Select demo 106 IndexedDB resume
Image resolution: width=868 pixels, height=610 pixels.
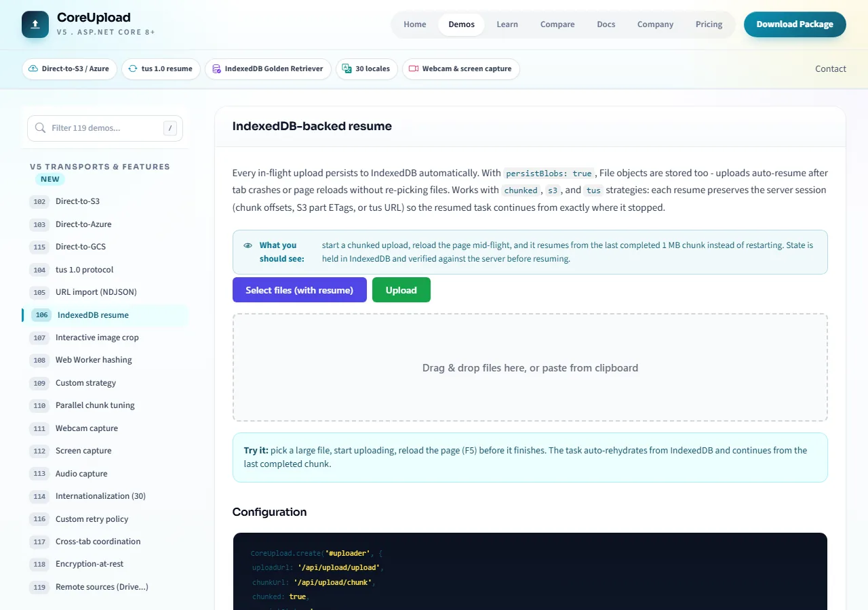pos(105,315)
